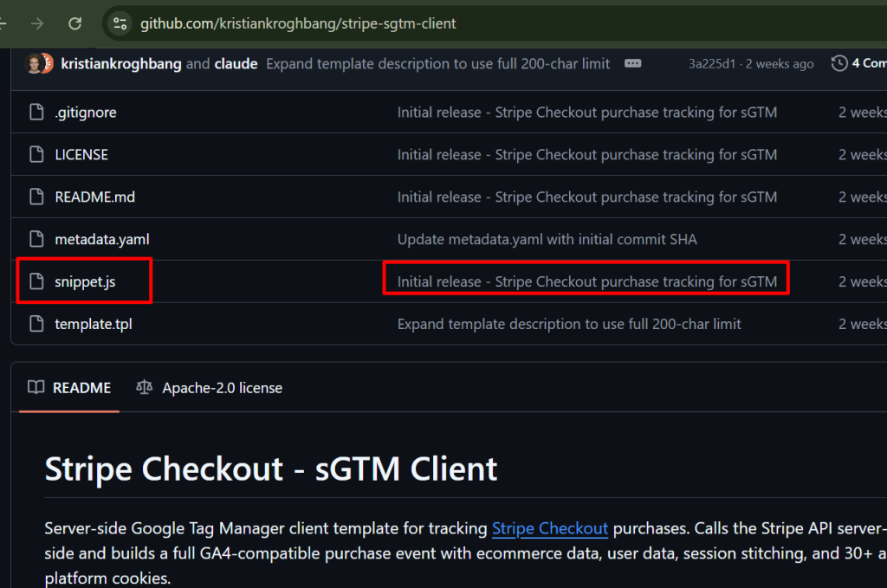Viewport: 887px width, 588px height.
Task: Follow the Stripe Checkout hyperlink in the README
Action: coord(550,528)
